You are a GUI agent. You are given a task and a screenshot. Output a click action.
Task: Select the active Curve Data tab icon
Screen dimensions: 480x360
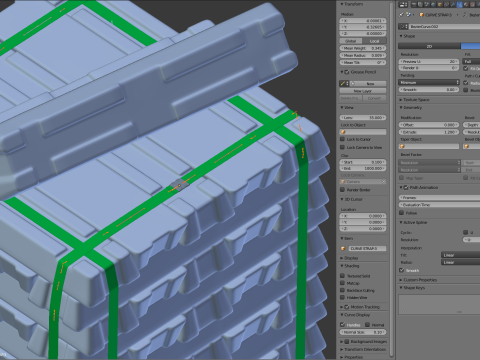(459, 5)
